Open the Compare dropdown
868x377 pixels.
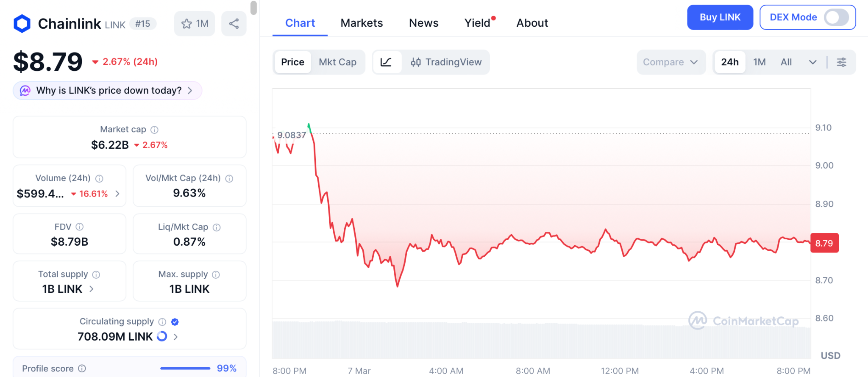pyautogui.click(x=670, y=62)
